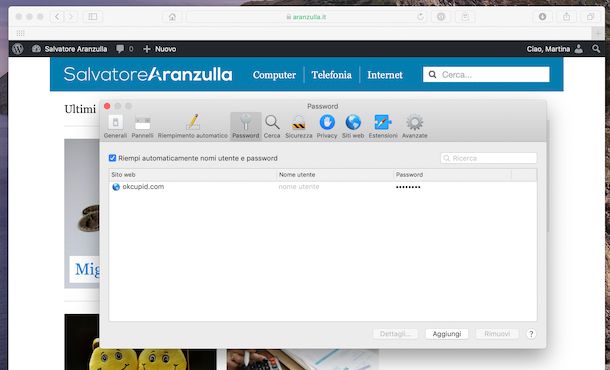Open the Cerca preferences pane
Screen dimensions: 610x370
point(272,126)
